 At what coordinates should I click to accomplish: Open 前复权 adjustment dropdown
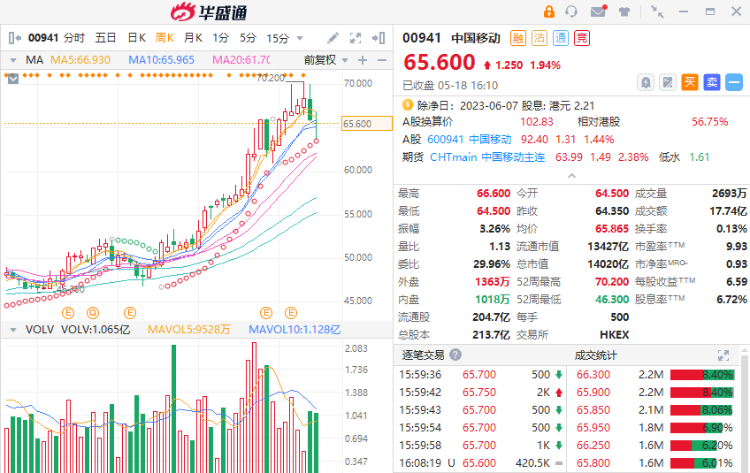tap(326, 60)
